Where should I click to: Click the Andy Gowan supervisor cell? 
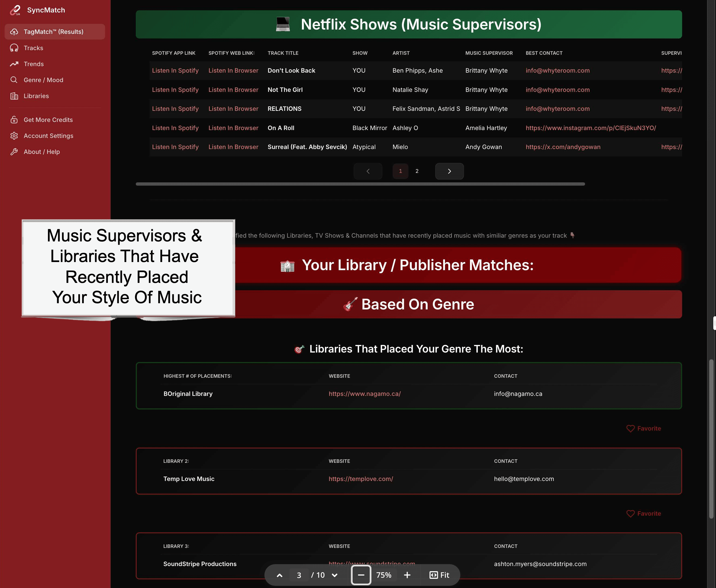pos(483,147)
